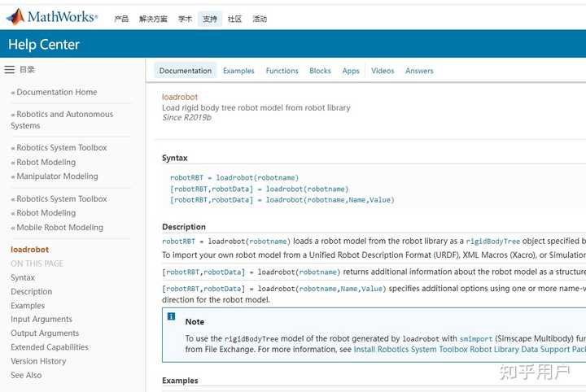Select loadrobot in the sidebar
586x392 pixels.
30,250
